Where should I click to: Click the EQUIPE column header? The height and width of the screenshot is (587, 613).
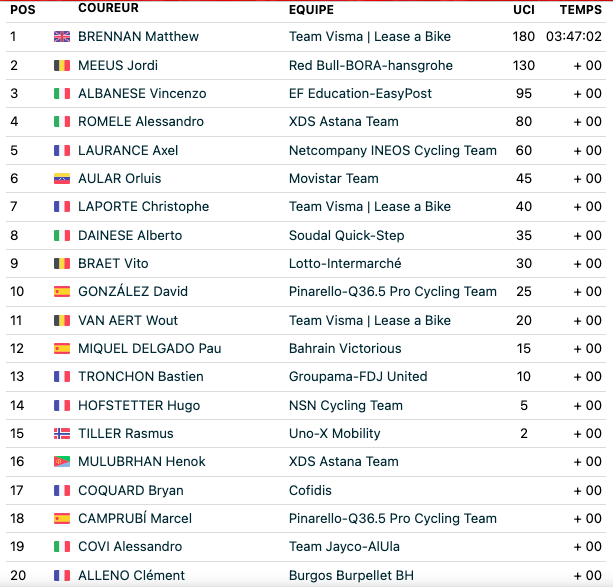coord(311,10)
